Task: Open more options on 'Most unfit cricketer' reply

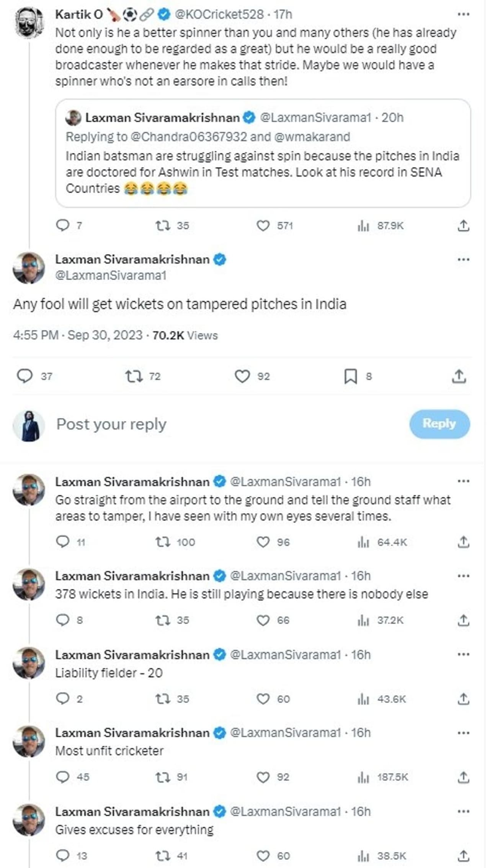Action: click(x=463, y=733)
